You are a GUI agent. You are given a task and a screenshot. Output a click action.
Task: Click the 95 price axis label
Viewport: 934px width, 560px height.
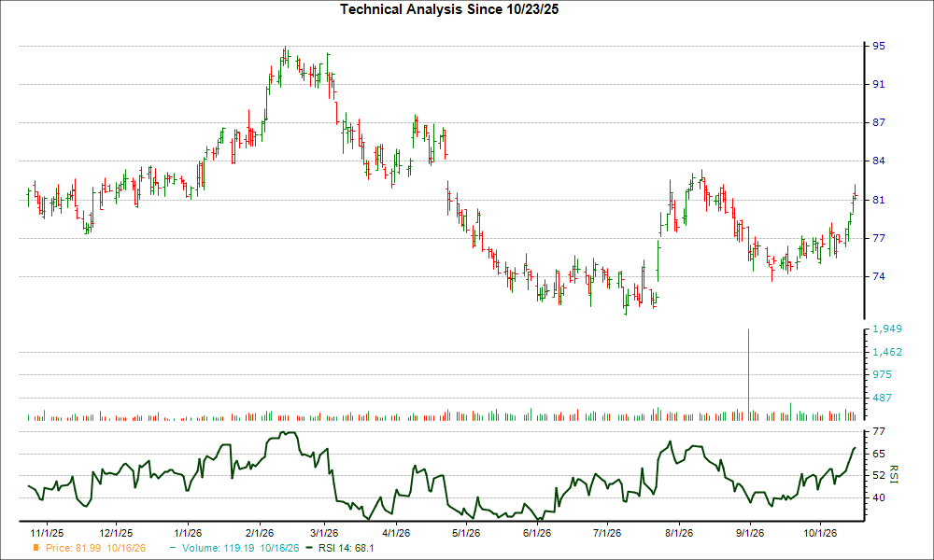click(x=879, y=46)
